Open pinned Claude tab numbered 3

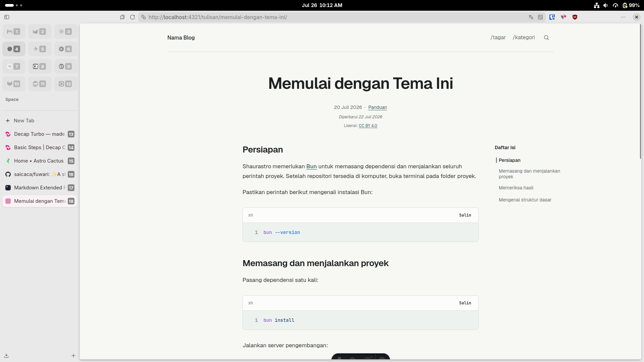coord(66,32)
